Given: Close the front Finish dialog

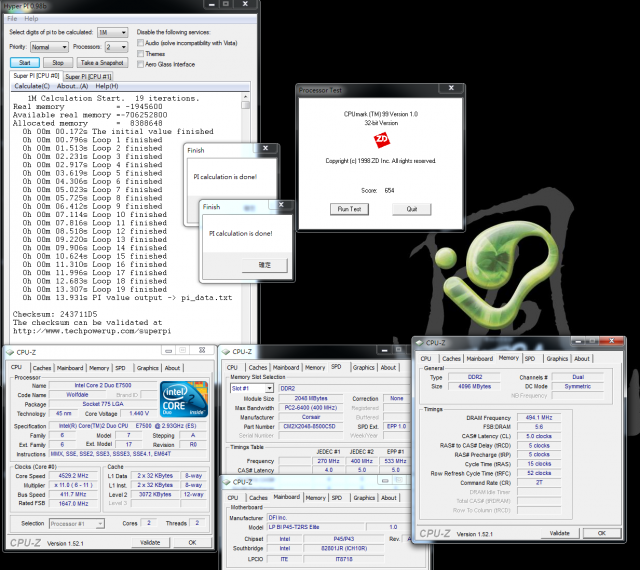Looking at the screenshot, I should click(281, 205).
